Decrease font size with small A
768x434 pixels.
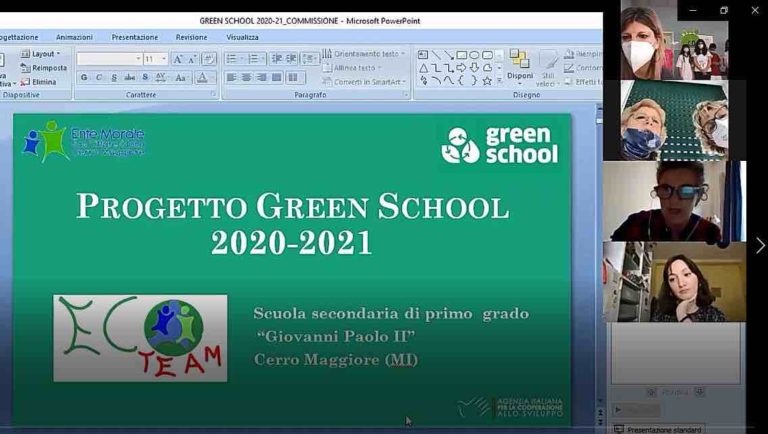(192, 59)
